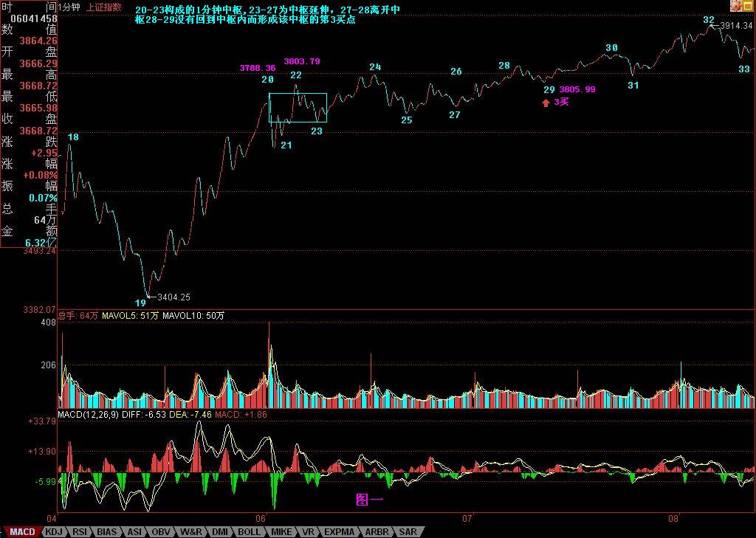Screen dimensions: 756x538
Task: Open the KDJ indicator tab
Action: (54, 531)
